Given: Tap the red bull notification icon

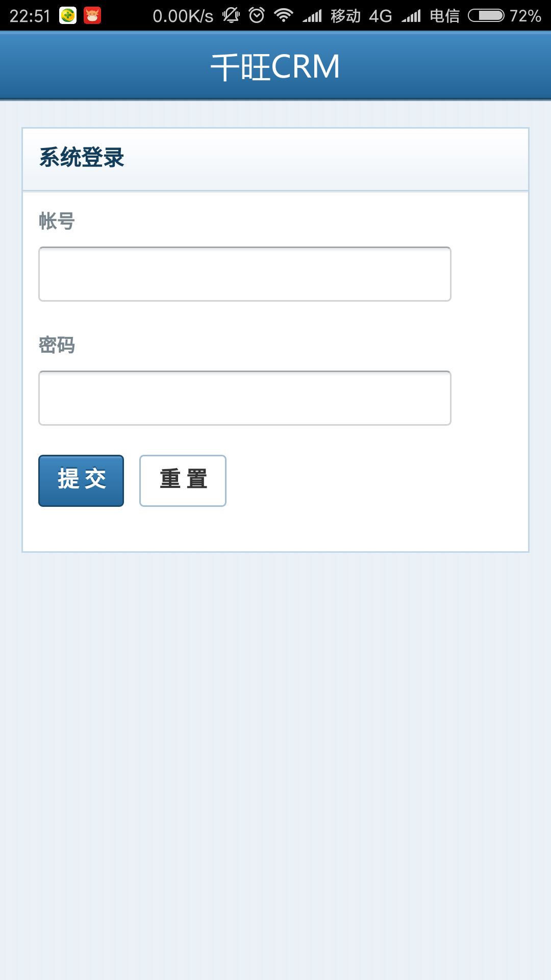Looking at the screenshot, I should pos(92,15).
